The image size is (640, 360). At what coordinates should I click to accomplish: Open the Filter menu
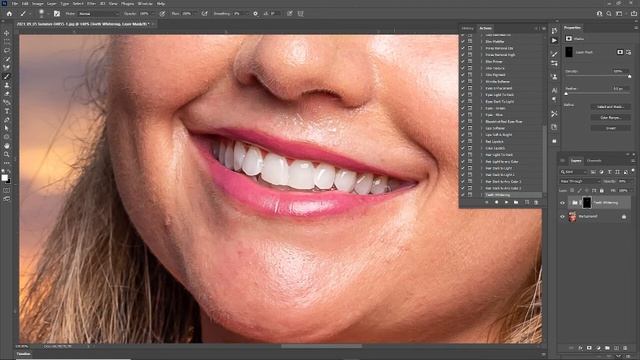point(91,3)
